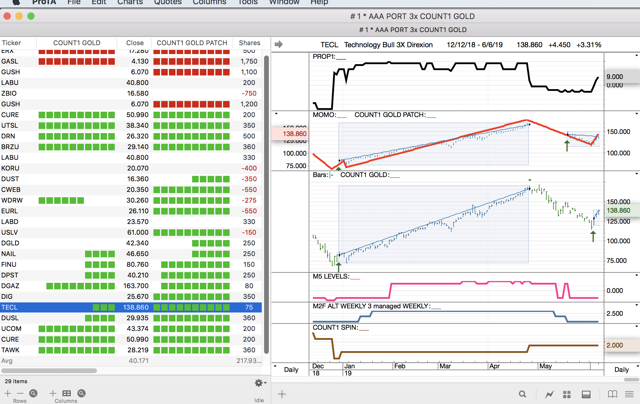This screenshot has height=404, width=640.
Task: Remove a row with the Rows minus icon
Action: [x=20, y=393]
